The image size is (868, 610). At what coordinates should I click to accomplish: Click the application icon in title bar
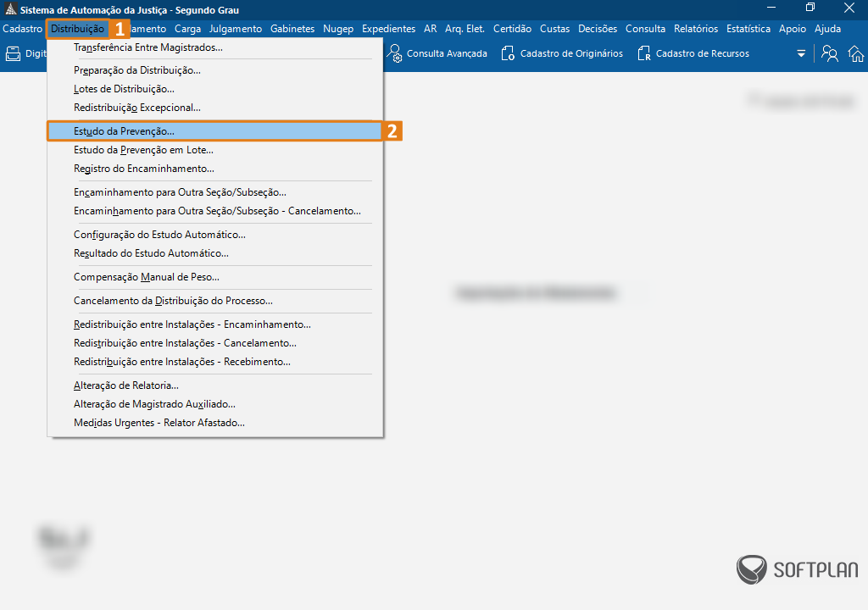[x=10, y=9]
